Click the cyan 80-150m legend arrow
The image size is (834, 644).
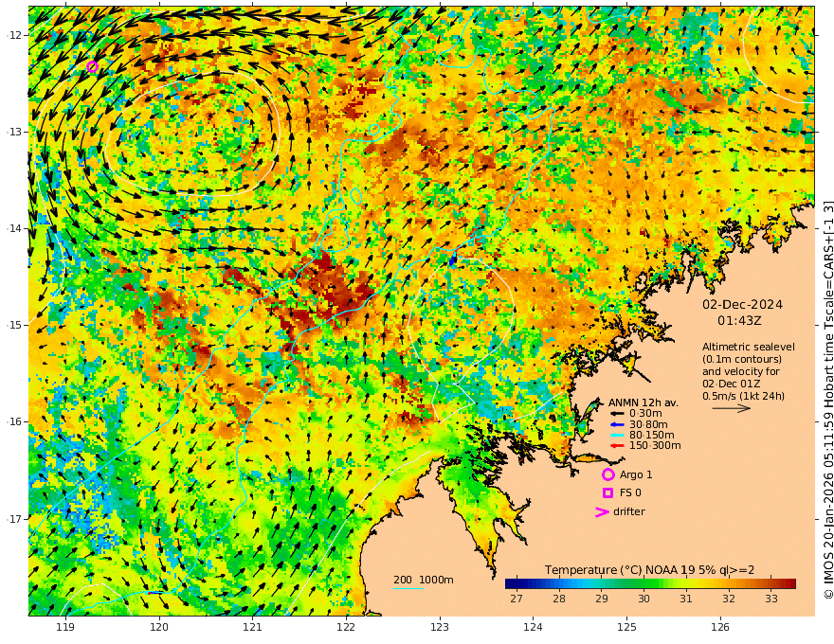click(x=617, y=436)
